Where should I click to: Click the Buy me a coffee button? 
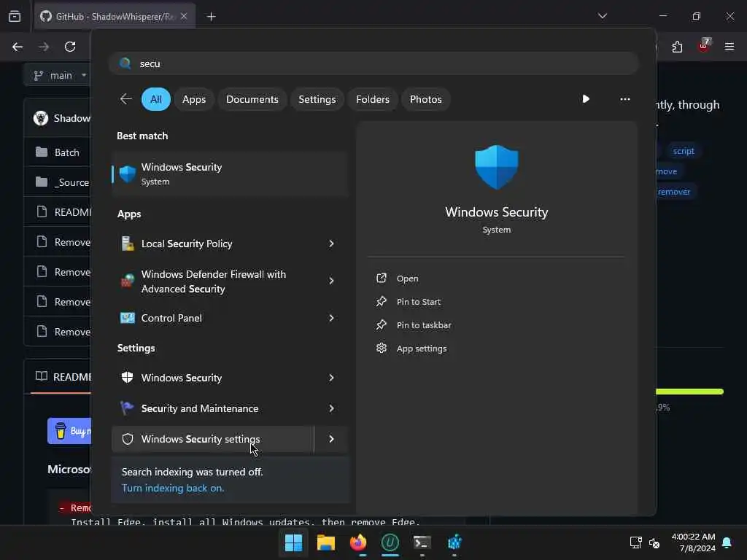coord(69,431)
